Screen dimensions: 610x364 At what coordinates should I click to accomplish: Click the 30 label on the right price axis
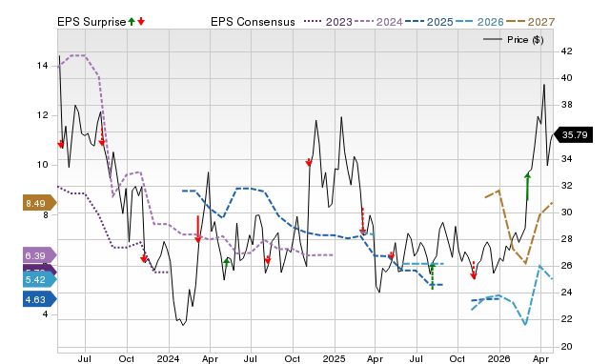(566, 212)
